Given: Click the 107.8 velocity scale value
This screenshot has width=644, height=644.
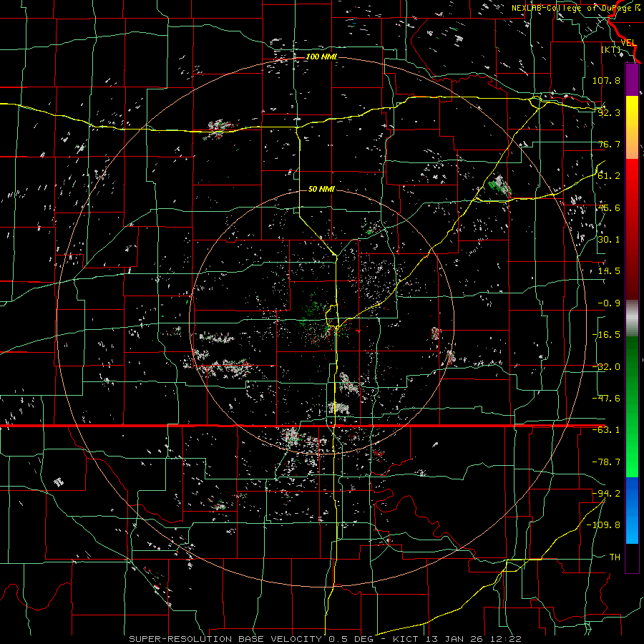Looking at the screenshot, I should point(606,80).
